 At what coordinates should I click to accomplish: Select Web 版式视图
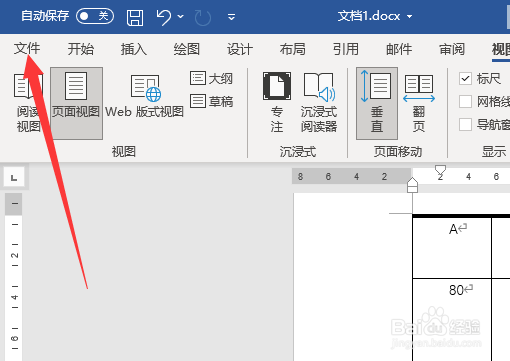pos(144,97)
